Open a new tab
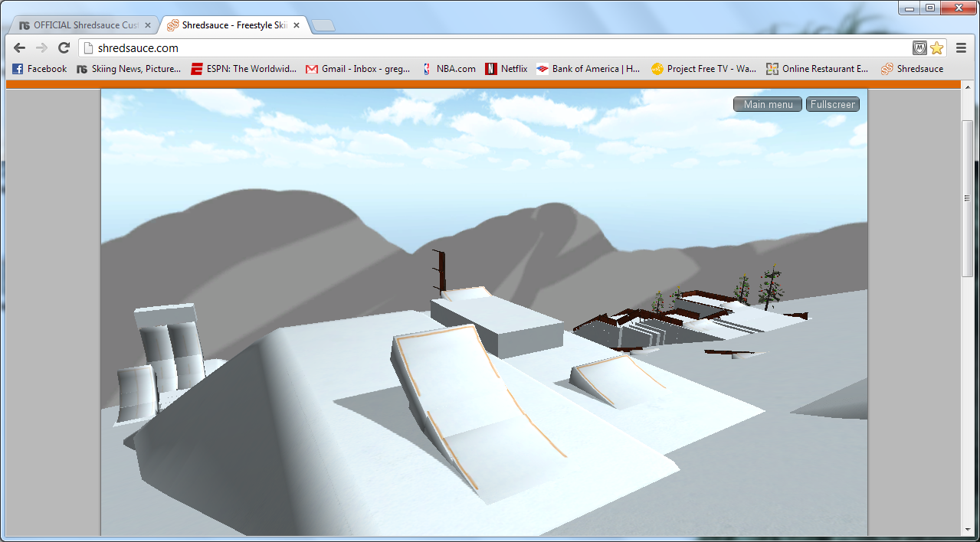This screenshot has width=980, height=542. tap(323, 26)
